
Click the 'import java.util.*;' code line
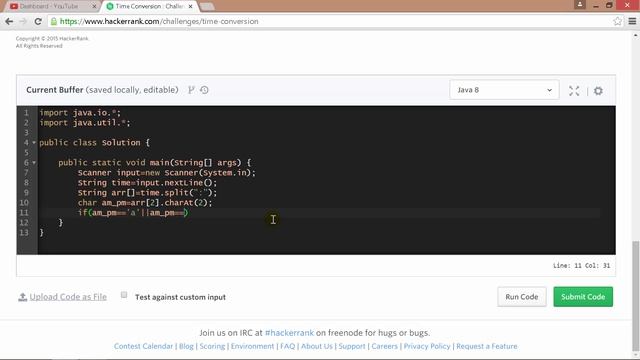pos(85,122)
